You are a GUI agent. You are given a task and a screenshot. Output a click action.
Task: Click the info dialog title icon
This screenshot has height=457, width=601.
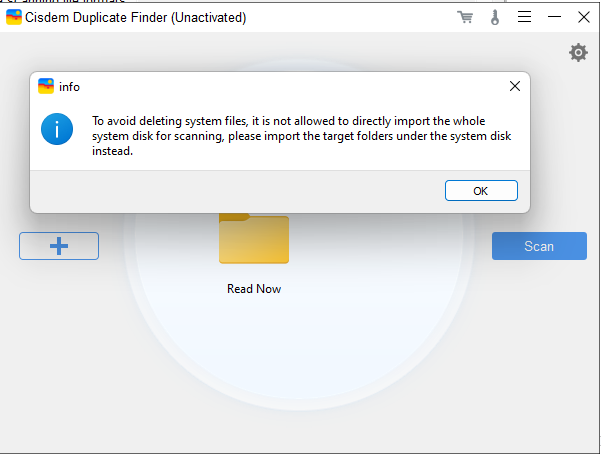[x=46, y=86]
